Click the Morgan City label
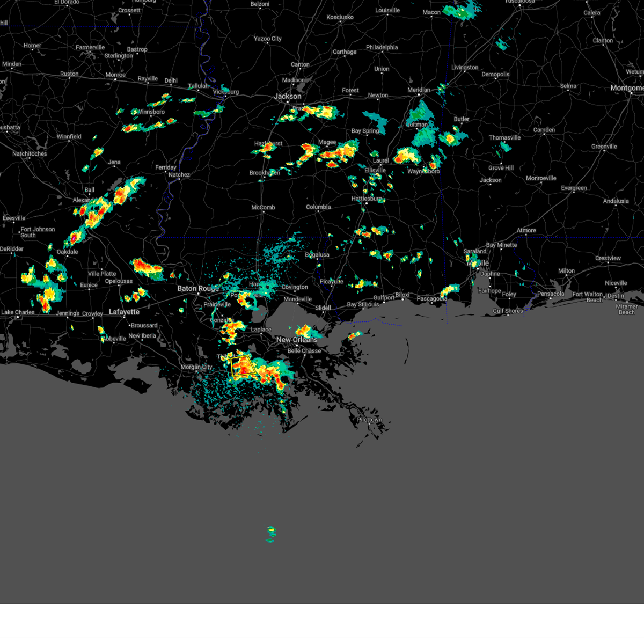The width and height of the screenshot is (644, 644). (196, 367)
